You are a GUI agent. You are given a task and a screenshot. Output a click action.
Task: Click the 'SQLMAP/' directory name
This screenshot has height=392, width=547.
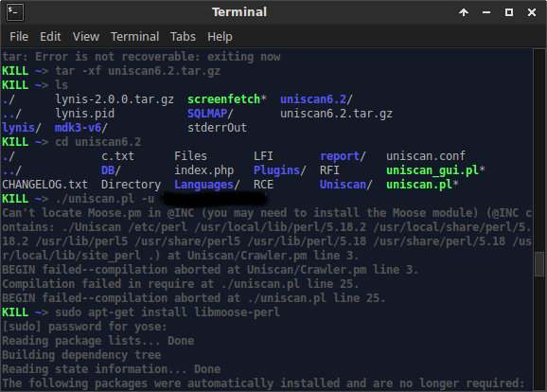(210, 114)
